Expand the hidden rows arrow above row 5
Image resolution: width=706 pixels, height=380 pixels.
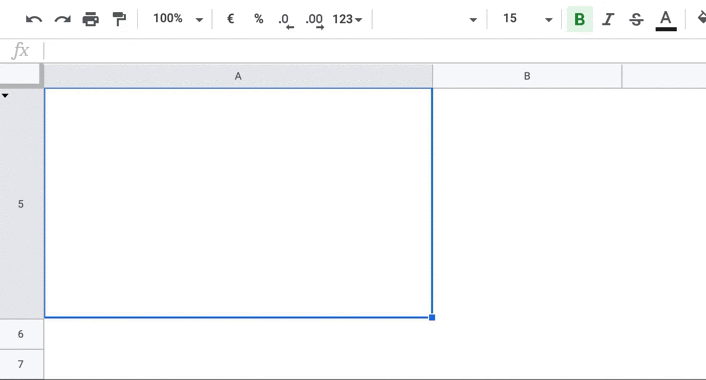5,95
